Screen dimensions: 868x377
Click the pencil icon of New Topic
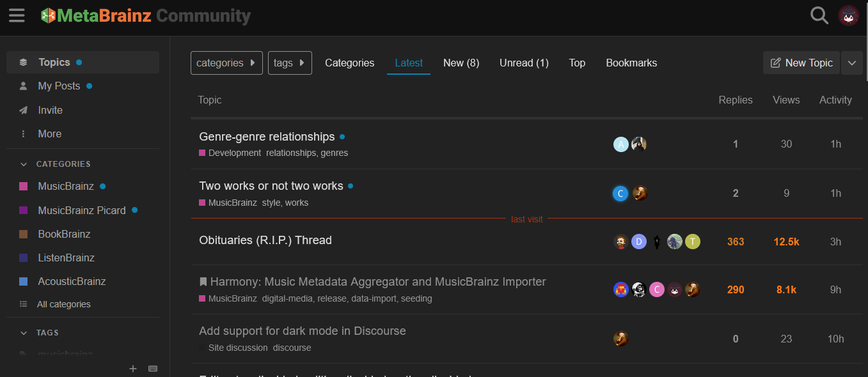coord(776,63)
